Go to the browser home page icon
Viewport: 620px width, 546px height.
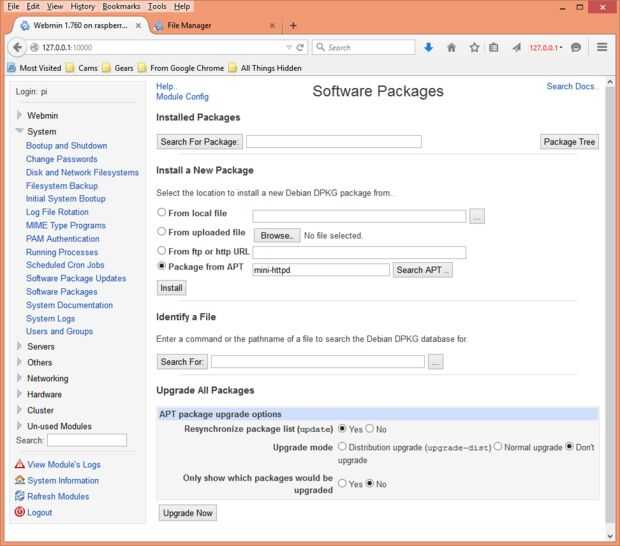pos(451,47)
